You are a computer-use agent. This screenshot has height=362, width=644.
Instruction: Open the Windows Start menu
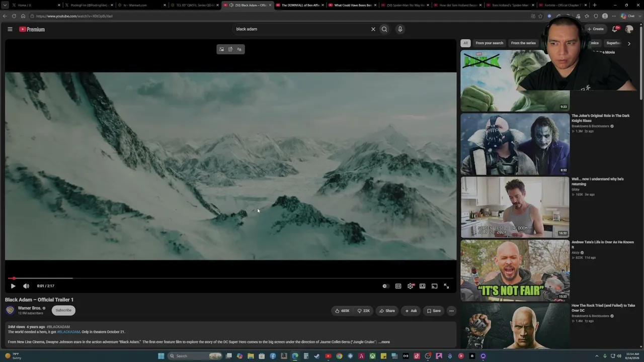161,356
